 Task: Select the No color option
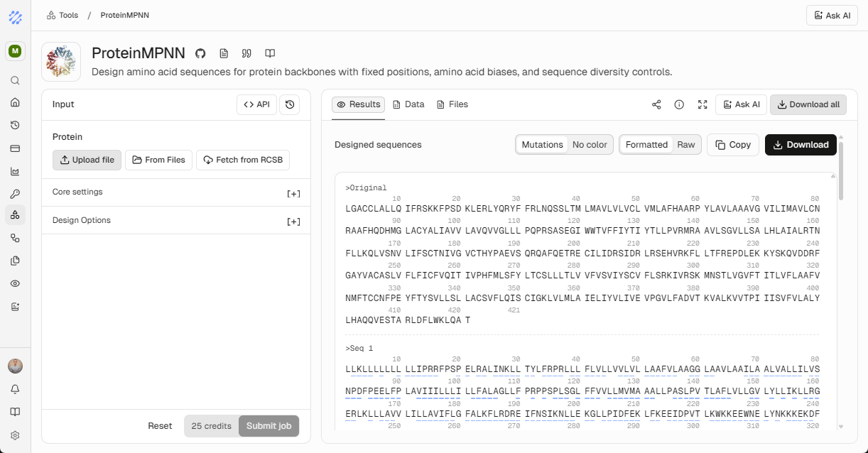pos(590,145)
